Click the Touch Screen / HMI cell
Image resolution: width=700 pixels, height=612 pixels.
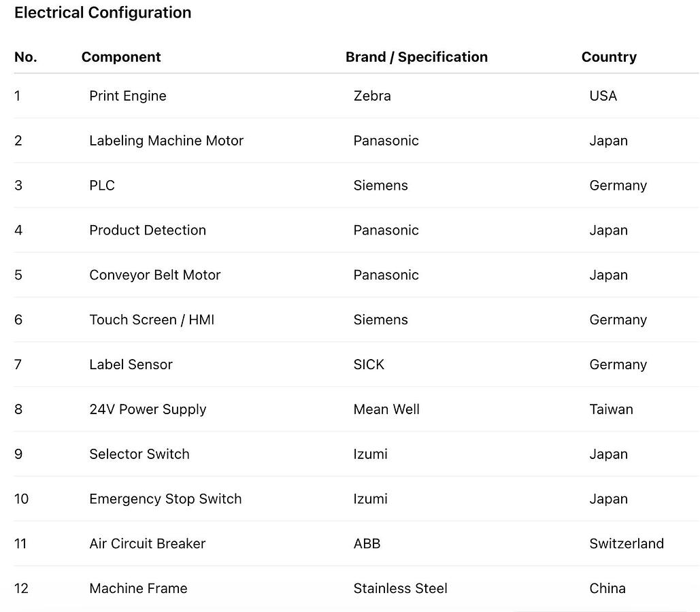pos(152,320)
